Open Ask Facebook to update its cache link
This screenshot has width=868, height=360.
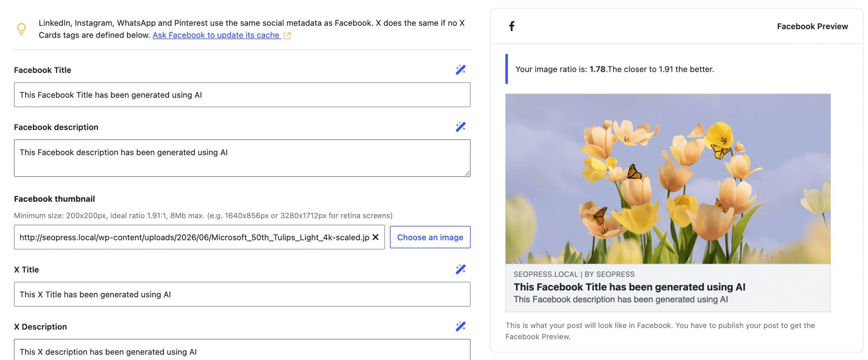coord(217,35)
